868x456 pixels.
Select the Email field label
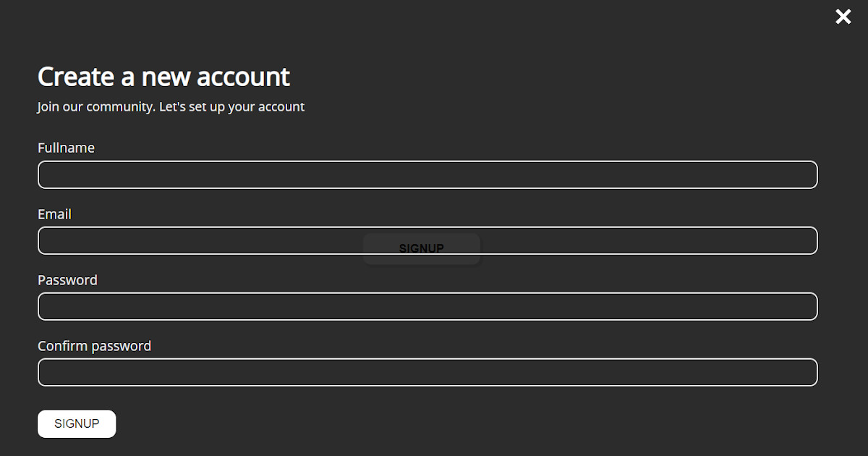pyautogui.click(x=54, y=214)
